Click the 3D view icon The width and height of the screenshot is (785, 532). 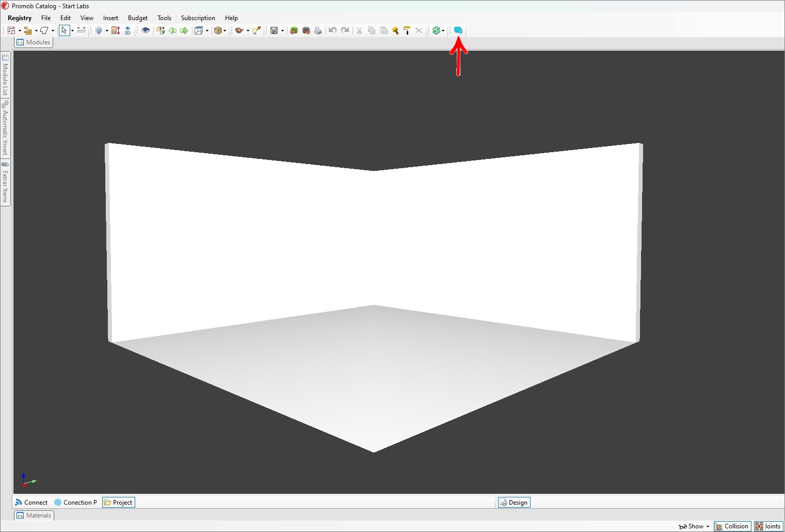point(127,30)
